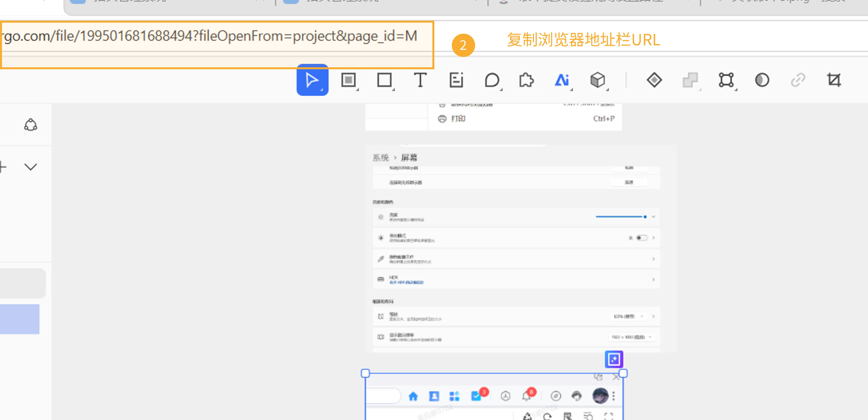868x420 pixels.
Task: Select the document note tool
Action: [456, 80]
